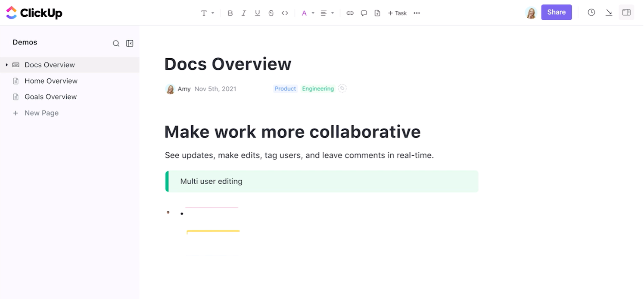The height and width of the screenshot is (299, 644).
Task: Click Amy's avatar next to the date
Action: click(170, 88)
